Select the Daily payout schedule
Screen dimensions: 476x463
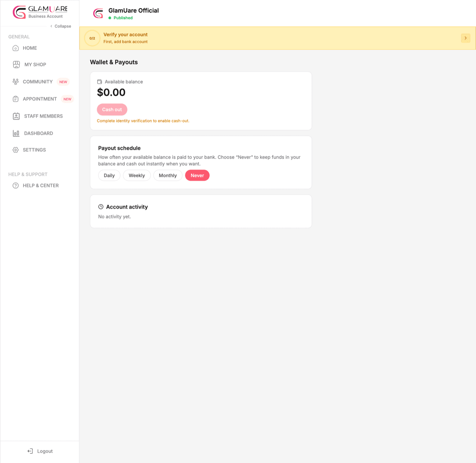pos(109,175)
